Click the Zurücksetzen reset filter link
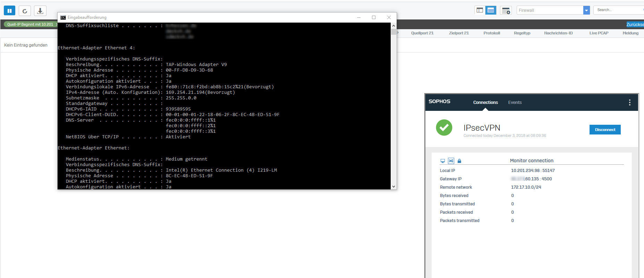 click(x=635, y=24)
